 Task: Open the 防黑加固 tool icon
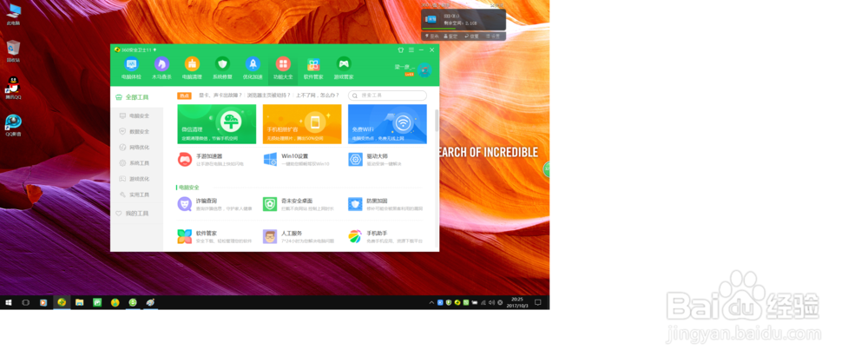click(355, 204)
